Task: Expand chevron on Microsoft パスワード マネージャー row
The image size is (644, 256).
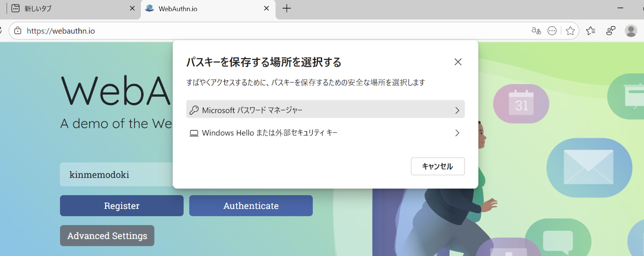Action: tap(457, 110)
